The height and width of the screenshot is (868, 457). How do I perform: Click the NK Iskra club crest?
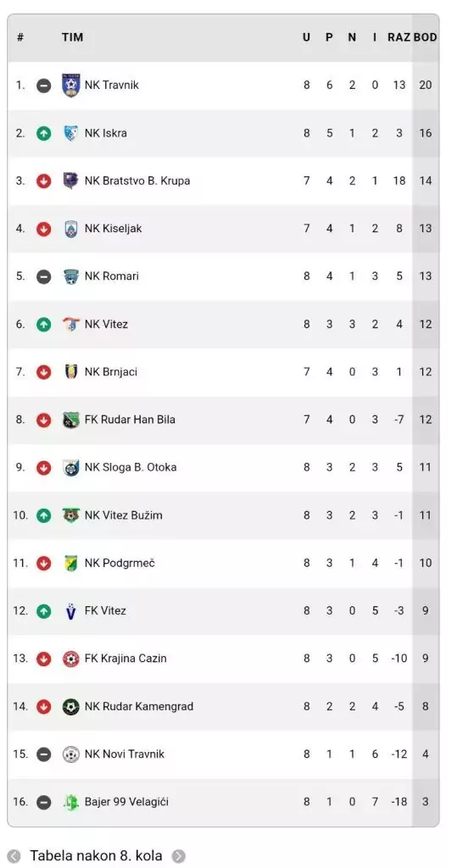71,133
